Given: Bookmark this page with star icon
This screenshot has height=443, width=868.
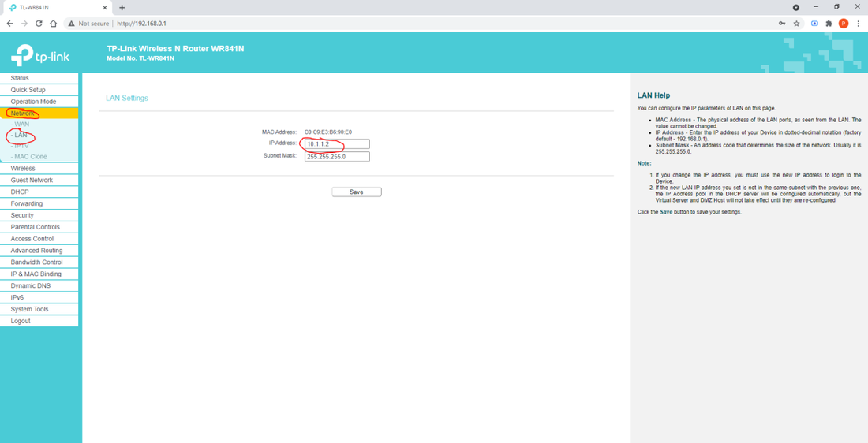Looking at the screenshot, I should pos(797,24).
